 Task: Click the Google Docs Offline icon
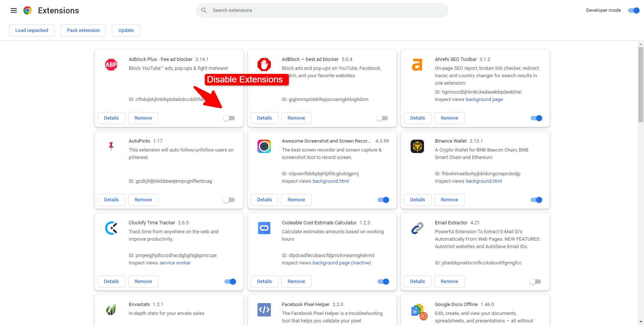(x=420, y=311)
